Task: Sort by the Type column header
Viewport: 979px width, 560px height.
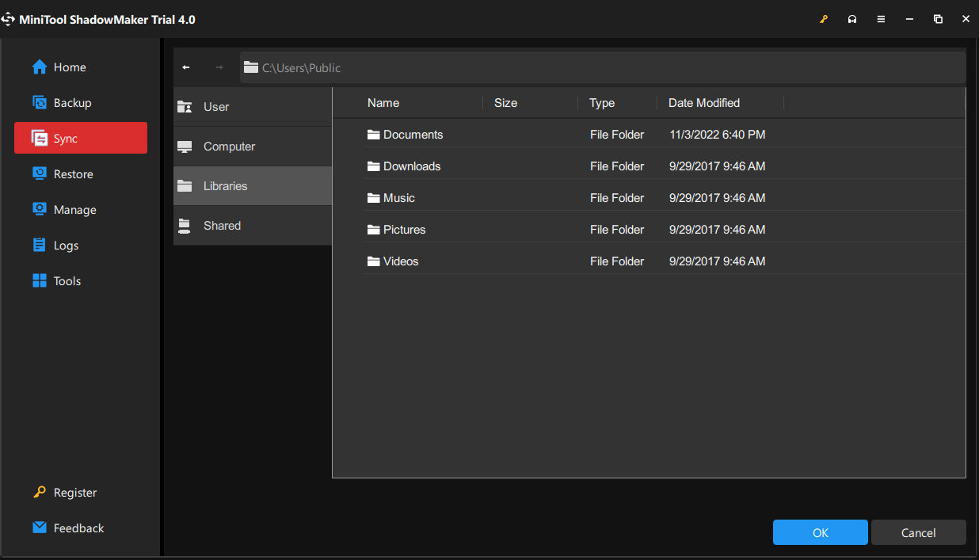Action: coord(602,103)
